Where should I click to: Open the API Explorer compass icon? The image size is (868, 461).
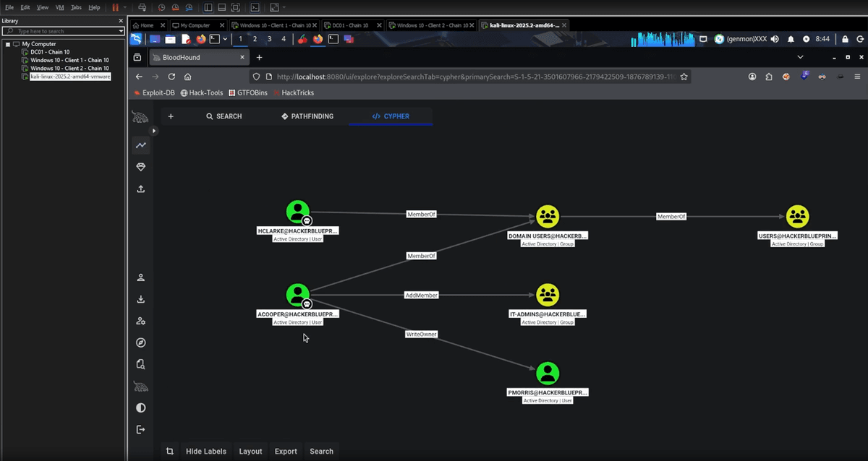coord(141,342)
